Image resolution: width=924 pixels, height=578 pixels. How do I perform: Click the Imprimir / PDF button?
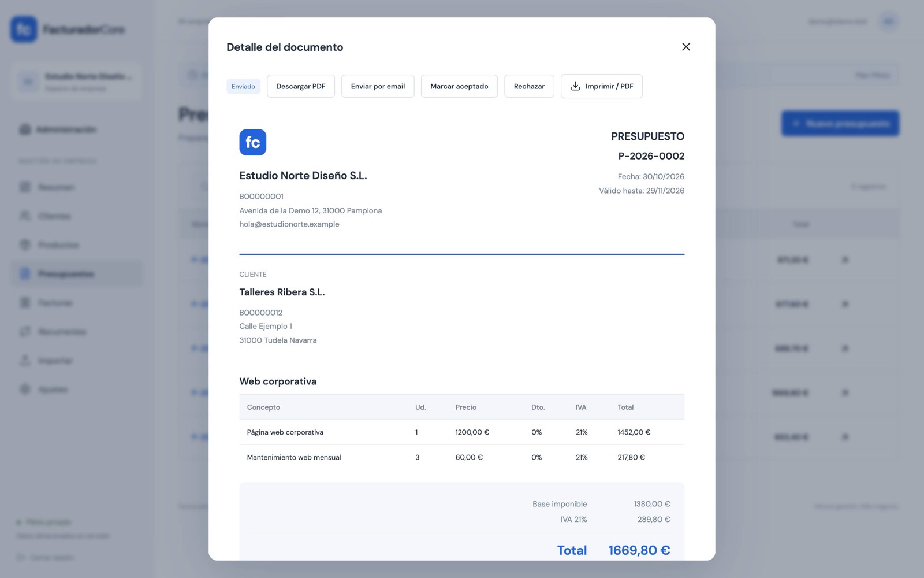601,86
